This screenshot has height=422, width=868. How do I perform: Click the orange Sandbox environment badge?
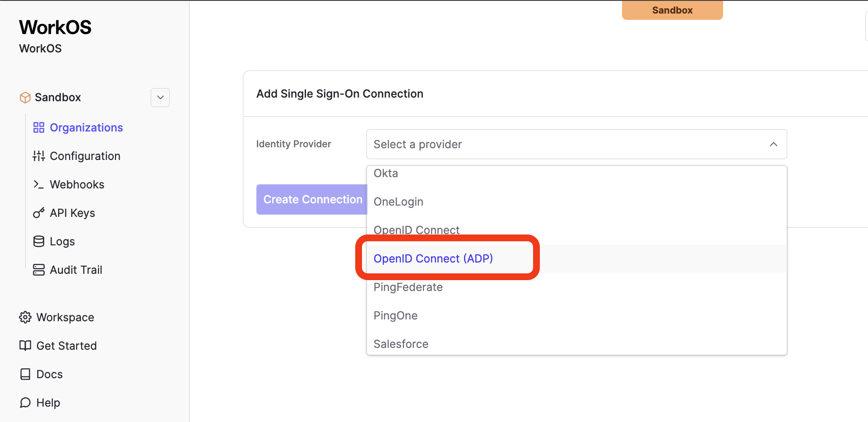click(x=672, y=10)
